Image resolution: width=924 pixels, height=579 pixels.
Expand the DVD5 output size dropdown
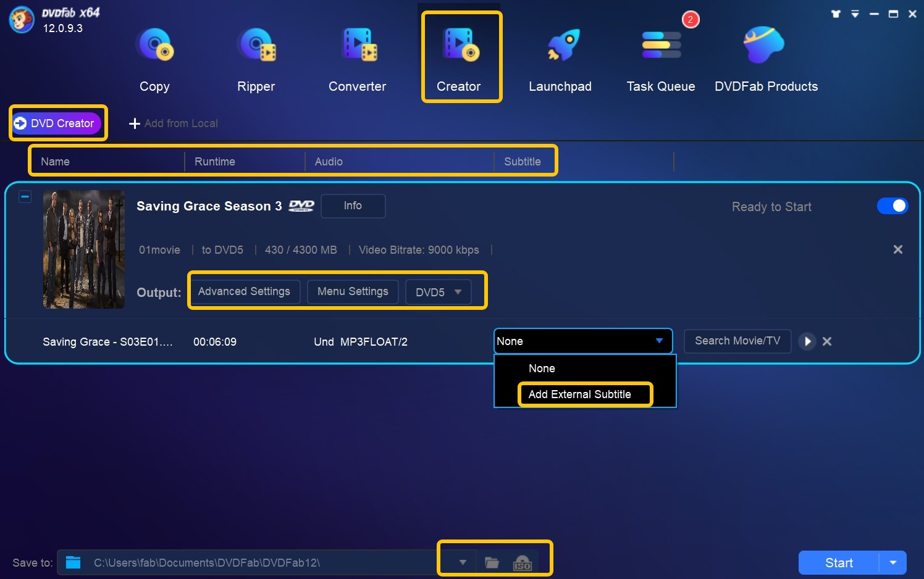439,292
